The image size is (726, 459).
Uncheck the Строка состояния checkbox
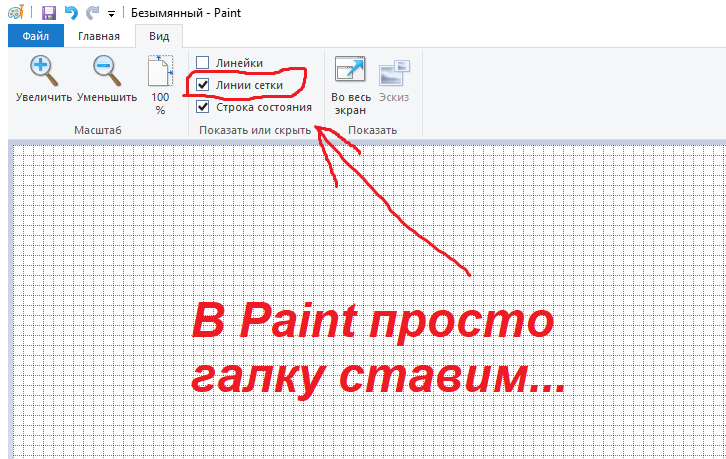click(x=202, y=107)
